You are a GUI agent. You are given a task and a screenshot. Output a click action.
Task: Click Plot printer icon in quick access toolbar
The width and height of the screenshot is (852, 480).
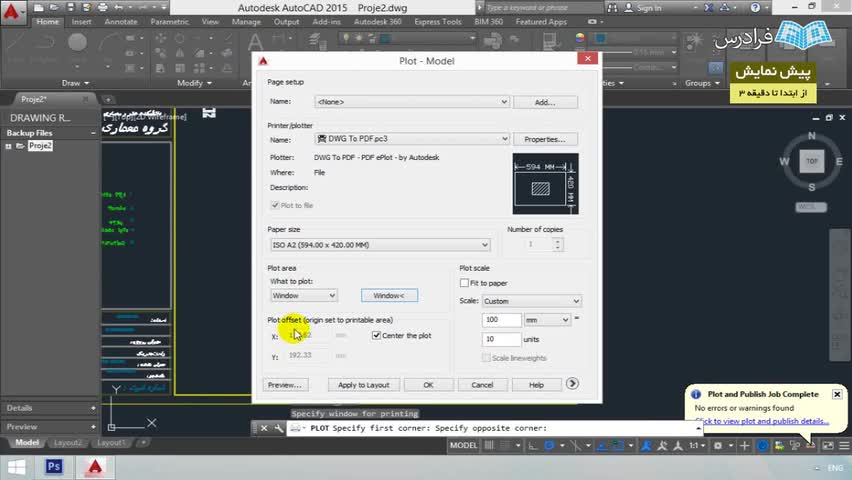[x=103, y=8]
